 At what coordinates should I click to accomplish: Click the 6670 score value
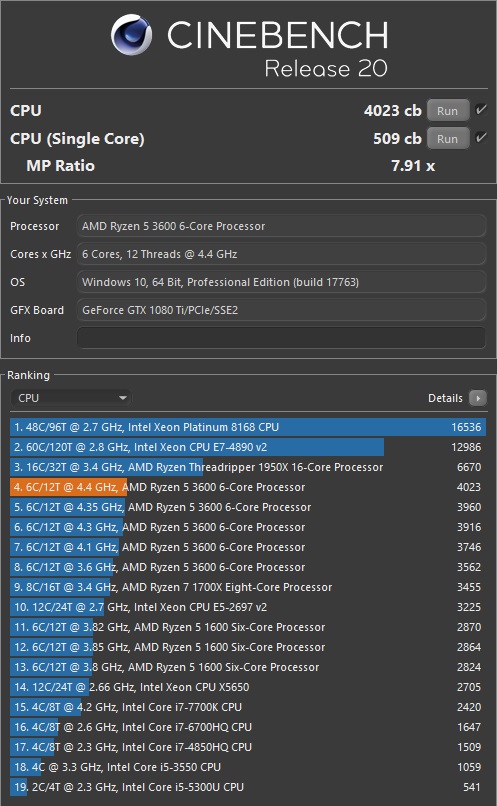coord(469,467)
